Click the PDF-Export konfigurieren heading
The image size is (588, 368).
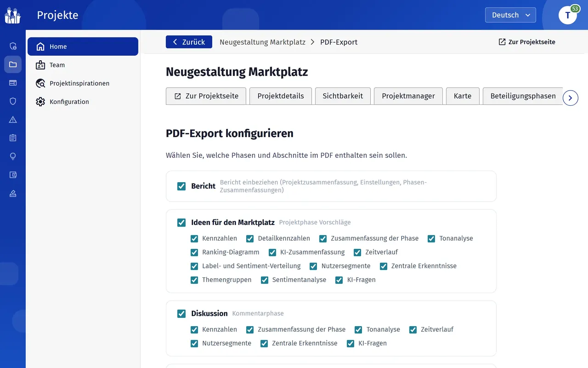230,133
